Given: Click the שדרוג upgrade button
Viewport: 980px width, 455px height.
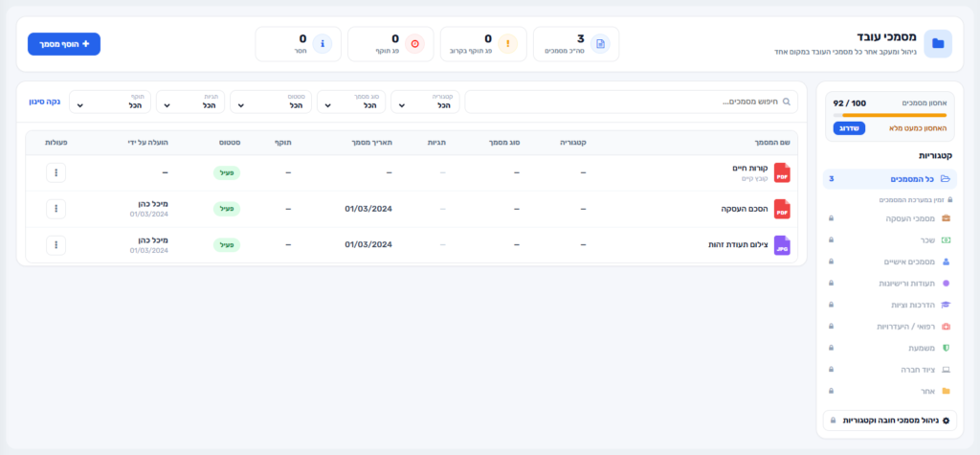Looking at the screenshot, I should pyautogui.click(x=850, y=127).
